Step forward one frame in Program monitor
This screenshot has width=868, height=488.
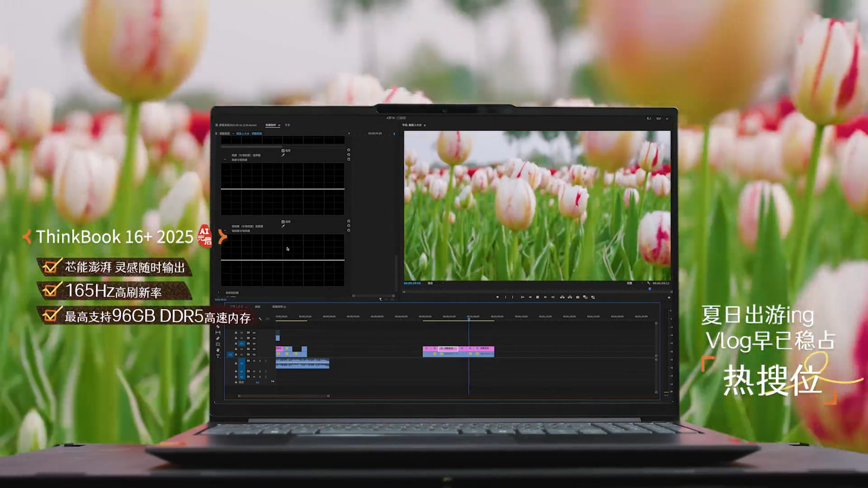[545, 297]
